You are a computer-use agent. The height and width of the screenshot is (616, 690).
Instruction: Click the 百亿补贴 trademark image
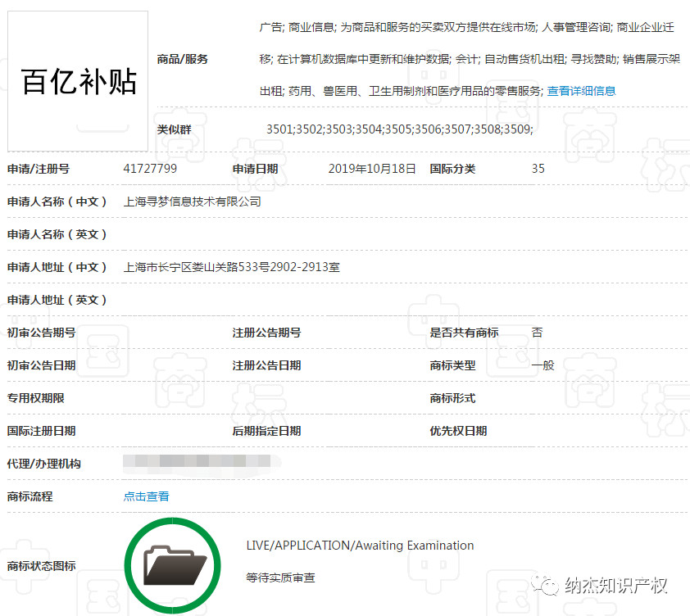click(78, 81)
